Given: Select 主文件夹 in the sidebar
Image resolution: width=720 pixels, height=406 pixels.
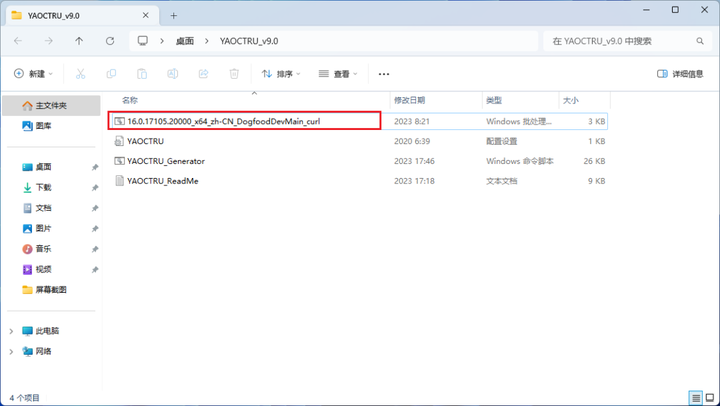Looking at the screenshot, I should click(51, 106).
